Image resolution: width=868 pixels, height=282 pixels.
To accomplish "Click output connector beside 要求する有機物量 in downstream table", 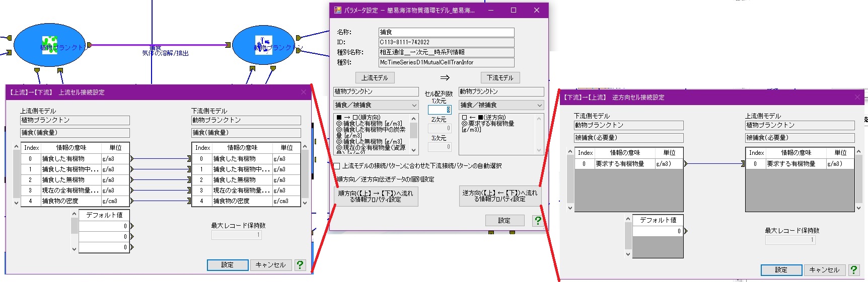I will [686, 164].
